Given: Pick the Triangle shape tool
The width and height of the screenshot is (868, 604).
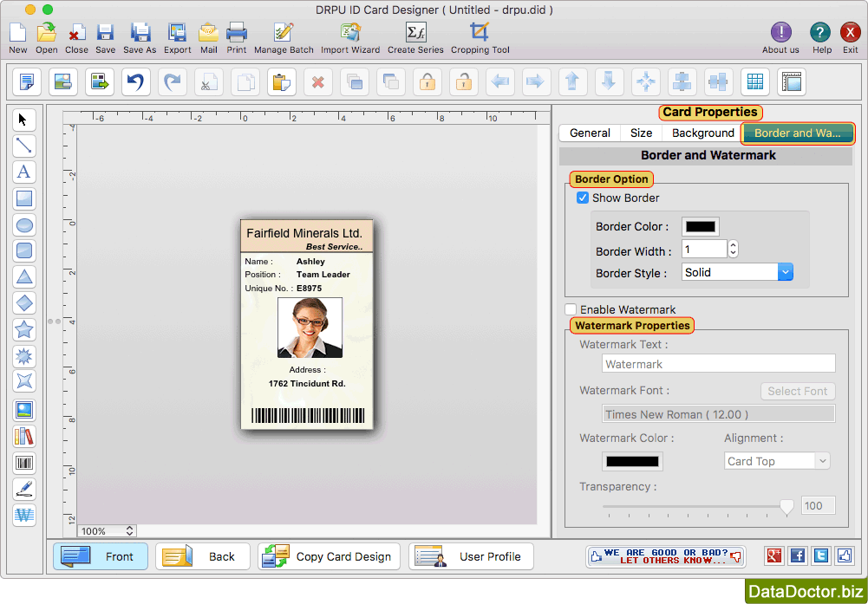Looking at the screenshot, I should 23,277.
